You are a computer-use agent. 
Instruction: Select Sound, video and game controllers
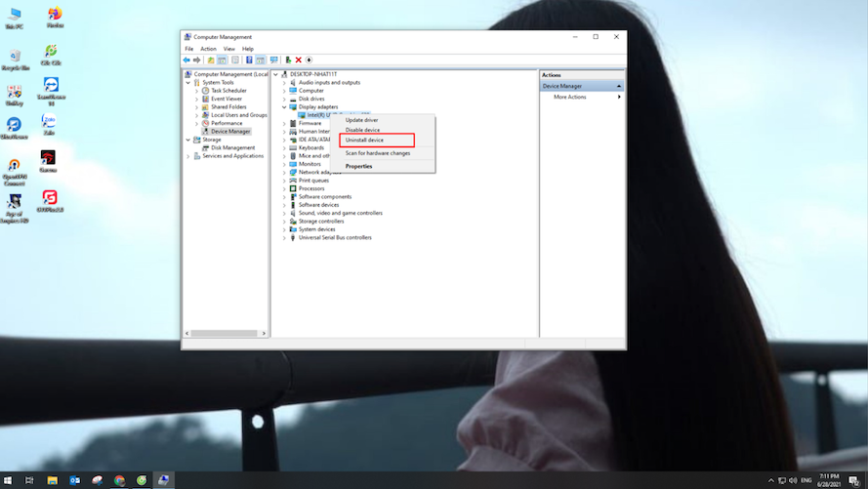(341, 213)
